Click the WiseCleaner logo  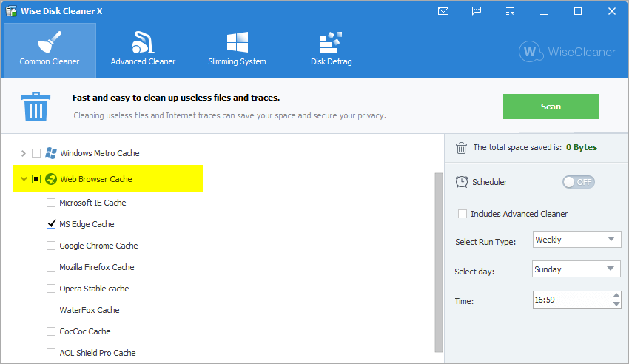(567, 52)
